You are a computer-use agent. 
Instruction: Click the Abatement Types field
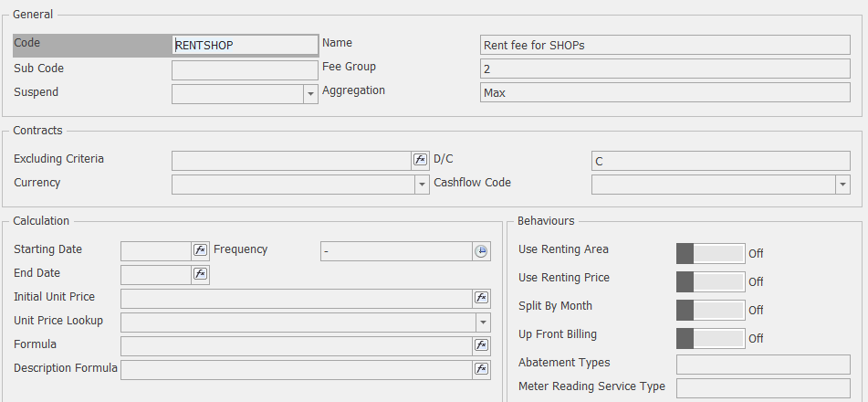coord(763,365)
